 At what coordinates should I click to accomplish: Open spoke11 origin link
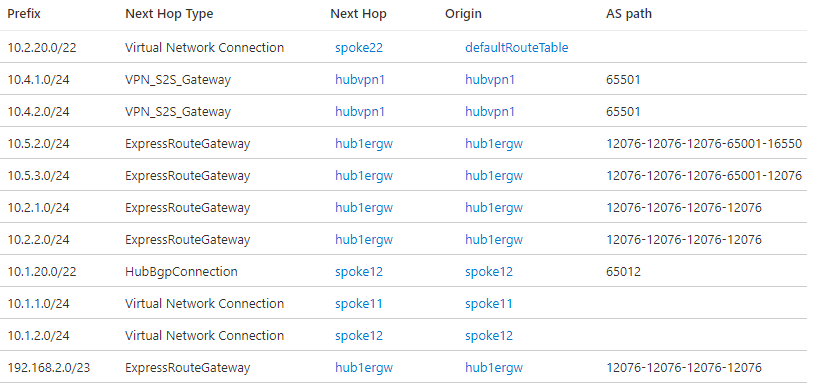click(489, 304)
